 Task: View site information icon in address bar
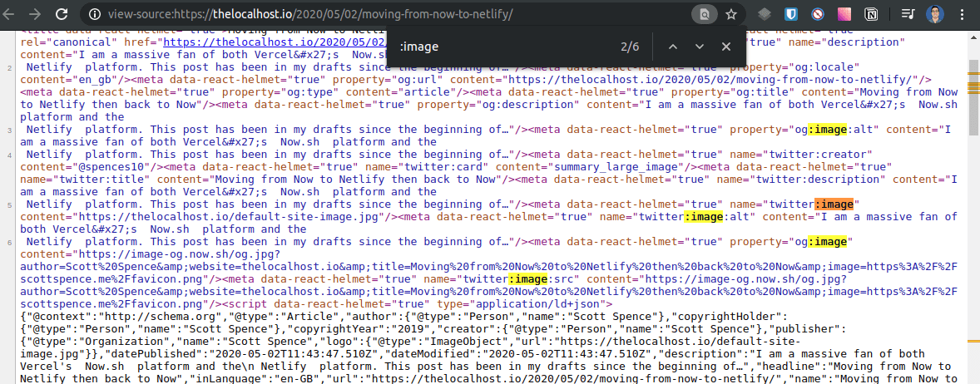94,14
